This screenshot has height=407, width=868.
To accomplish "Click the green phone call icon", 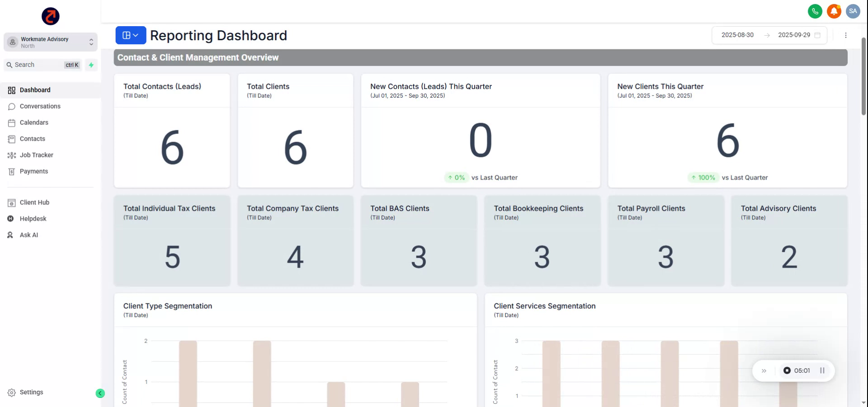I will click(815, 11).
